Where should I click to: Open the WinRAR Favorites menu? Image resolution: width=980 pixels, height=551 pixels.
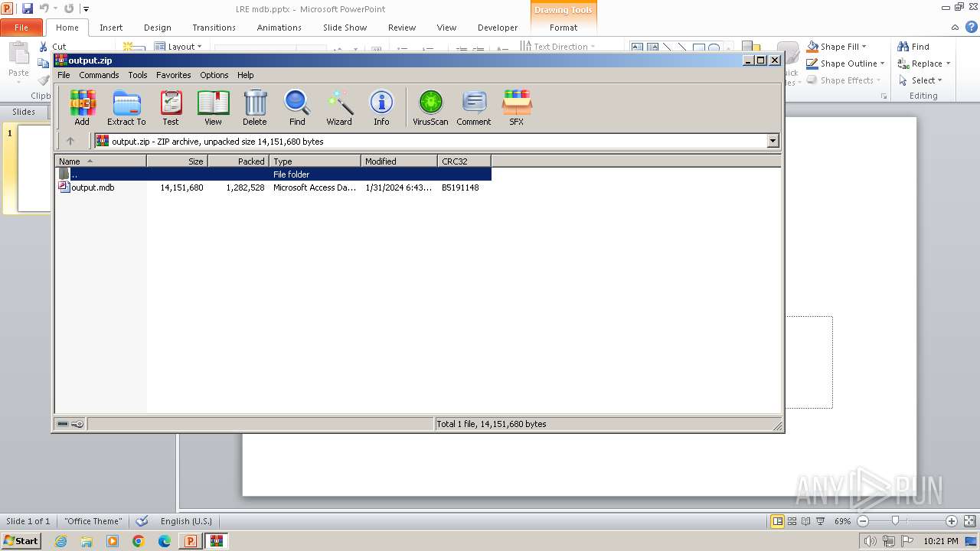coord(174,75)
